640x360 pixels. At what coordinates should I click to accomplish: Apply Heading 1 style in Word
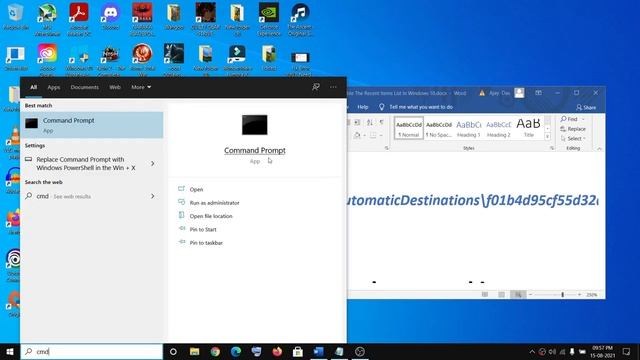(469, 128)
